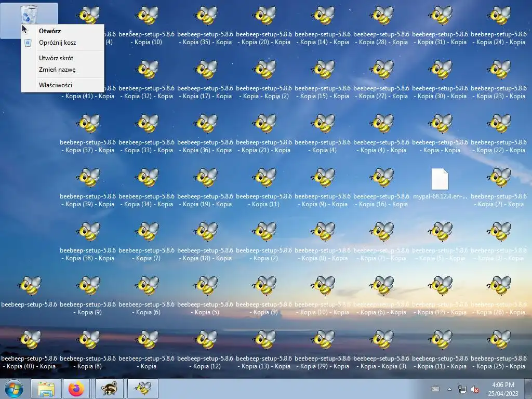Select the mypal-68.12.4.en blank file icon
Viewport: 532px width, 399px height.
(x=440, y=179)
